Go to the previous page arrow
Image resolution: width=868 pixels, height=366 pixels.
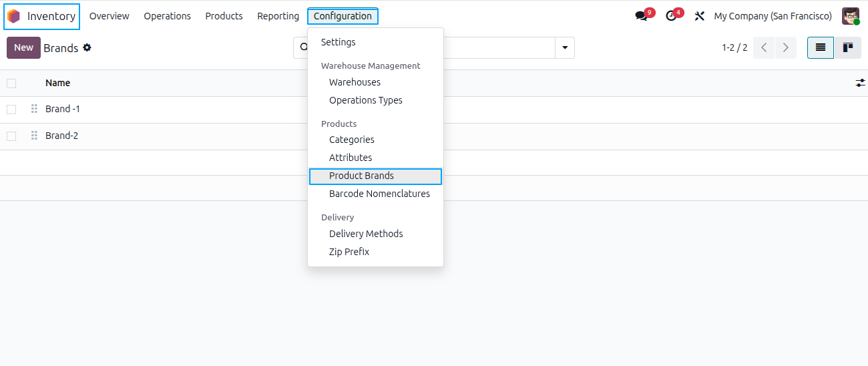[x=764, y=48]
